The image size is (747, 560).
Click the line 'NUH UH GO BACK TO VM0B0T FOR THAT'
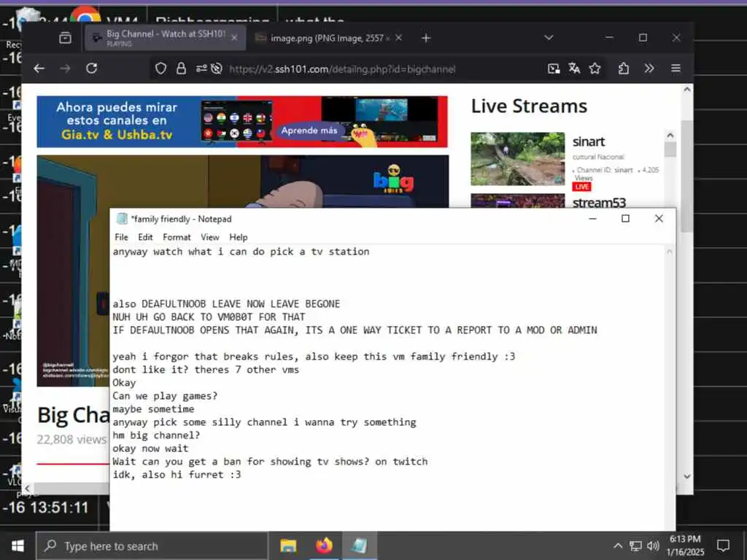[x=209, y=317]
